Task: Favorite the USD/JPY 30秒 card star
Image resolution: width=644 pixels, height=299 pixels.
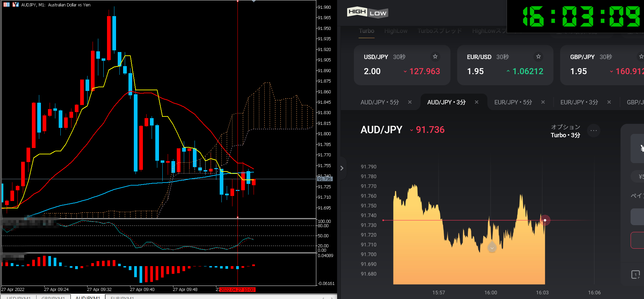Action: click(435, 56)
